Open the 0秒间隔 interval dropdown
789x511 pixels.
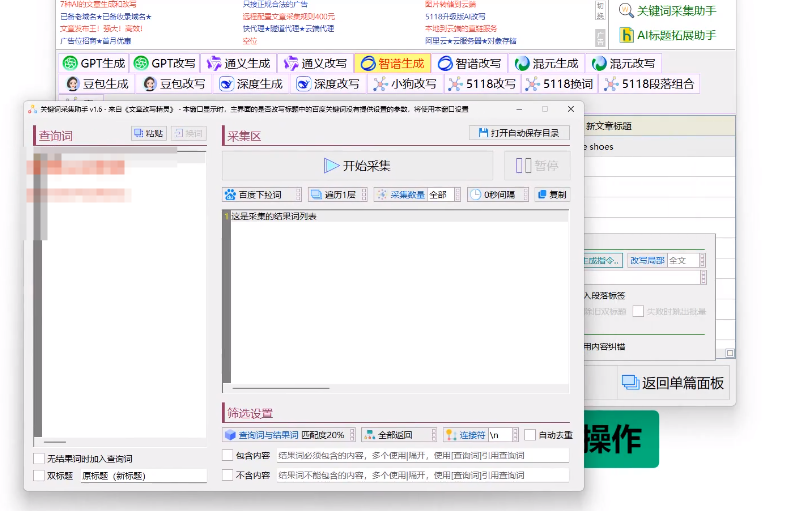498,195
